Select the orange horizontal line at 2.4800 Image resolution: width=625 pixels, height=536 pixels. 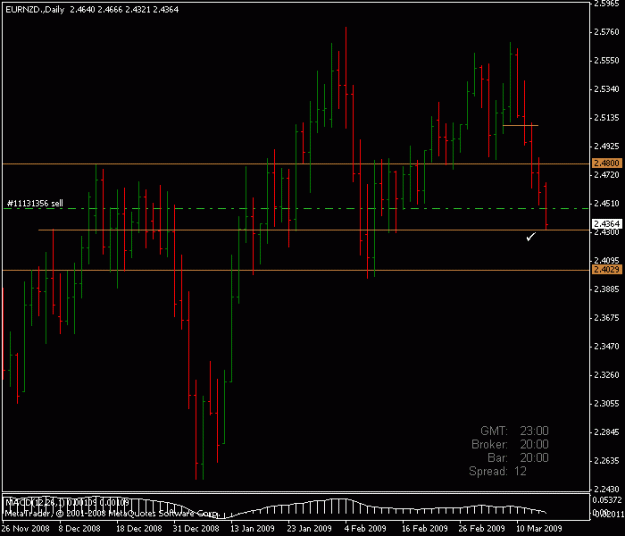tap(296, 164)
